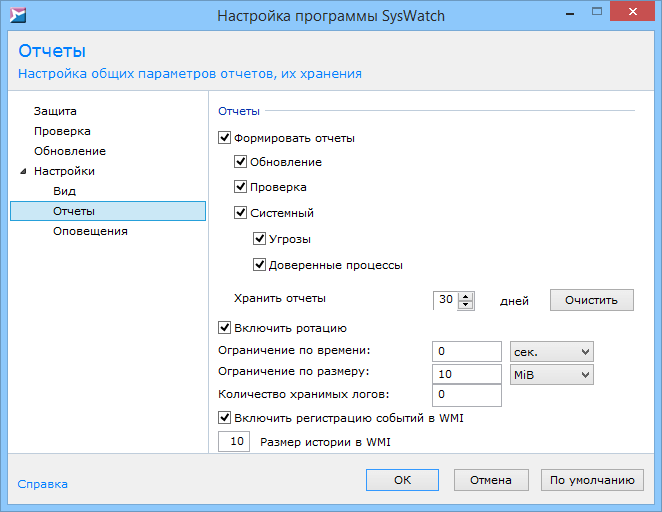662x512 pixels.
Task: Disable the Системный report checkbox
Action: [x=240, y=212]
